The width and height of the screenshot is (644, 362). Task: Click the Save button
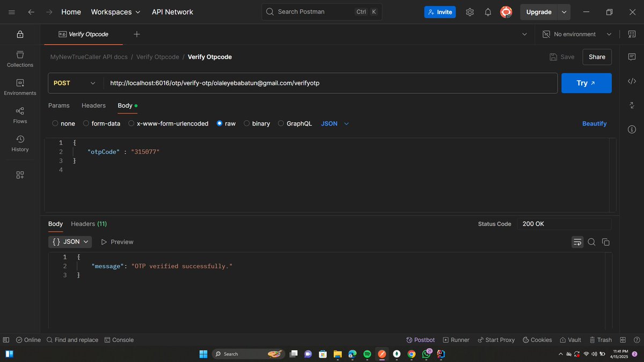point(562,57)
